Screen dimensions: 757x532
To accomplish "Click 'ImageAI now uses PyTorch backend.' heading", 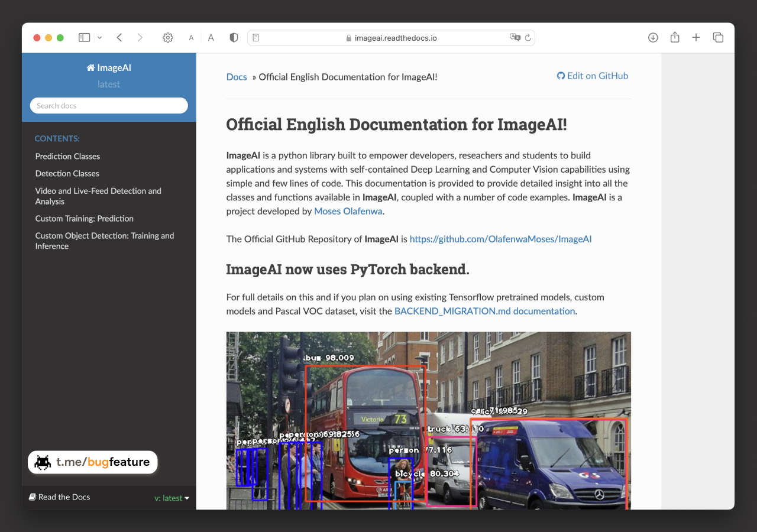I will click(x=348, y=270).
